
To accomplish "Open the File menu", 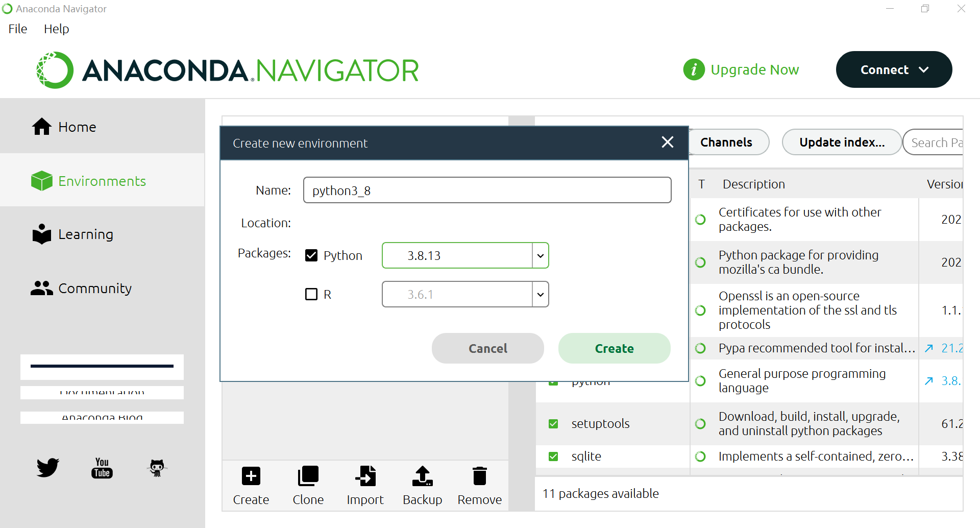I will pos(18,29).
